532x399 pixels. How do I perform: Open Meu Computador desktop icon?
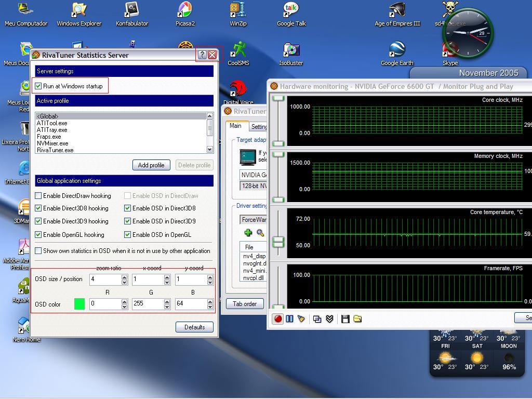pyautogui.click(x=26, y=14)
